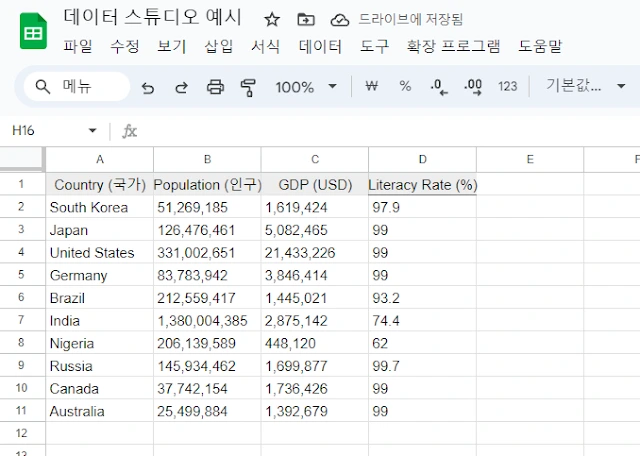The image size is (640, 456).
Task: Open the 123 number formats menu
Action: [x=507, y=87]
